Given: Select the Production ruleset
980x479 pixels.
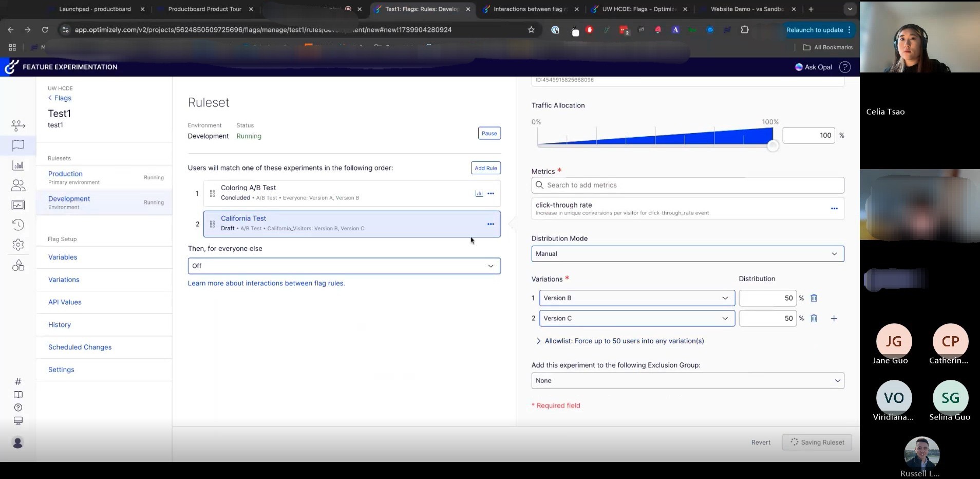Looking at the screenshot, I should coord(104,178).
